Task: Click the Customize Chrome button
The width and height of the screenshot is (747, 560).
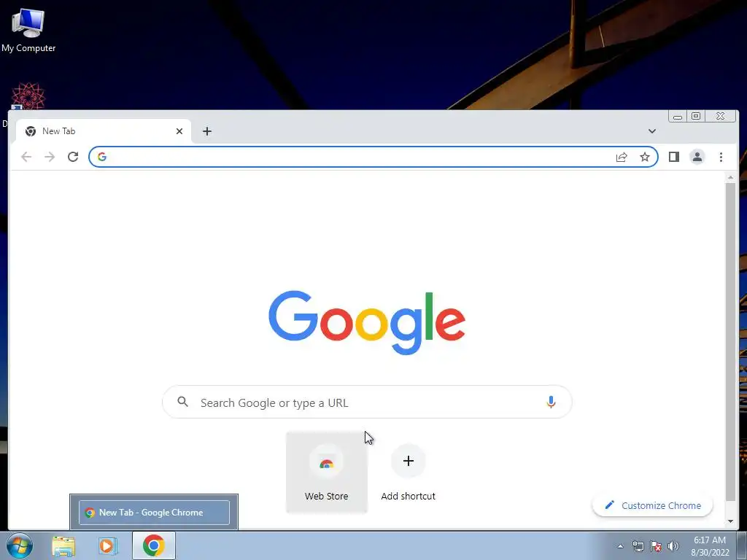Action: point(652,505)
